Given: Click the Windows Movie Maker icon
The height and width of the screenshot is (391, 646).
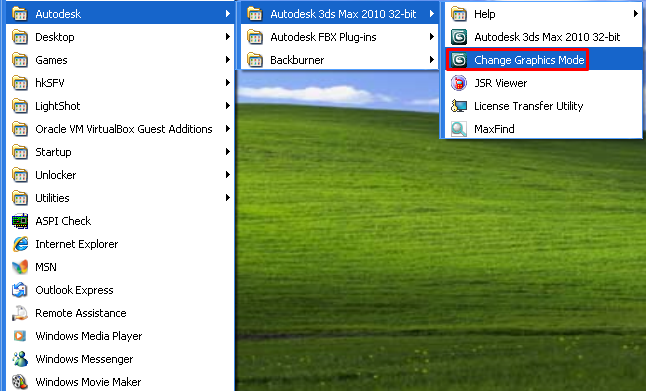Looking at the screenshot, I should (x=20, y=382).
